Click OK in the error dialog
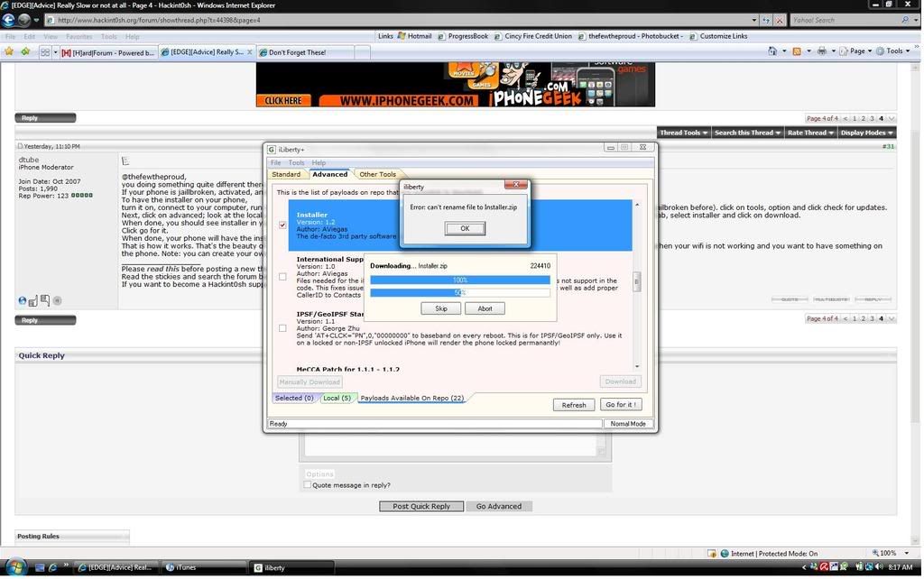This screenshot has height=579, width=924. 465,228
